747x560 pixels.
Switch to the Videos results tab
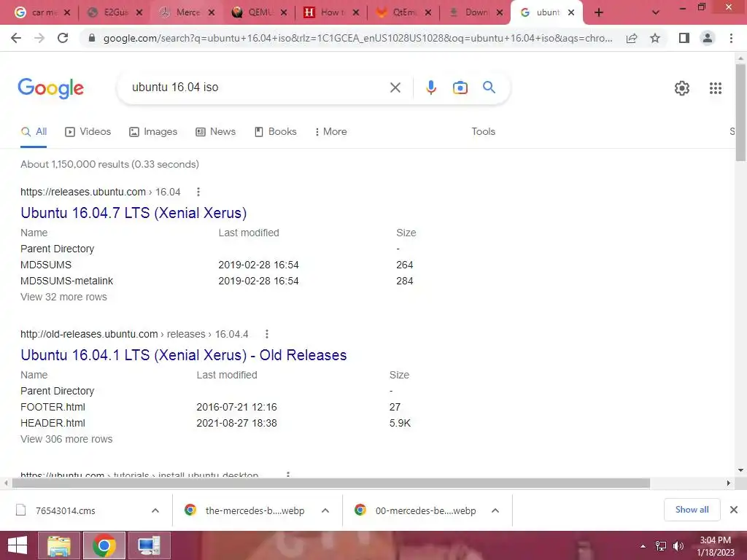[x=88, y=132]
